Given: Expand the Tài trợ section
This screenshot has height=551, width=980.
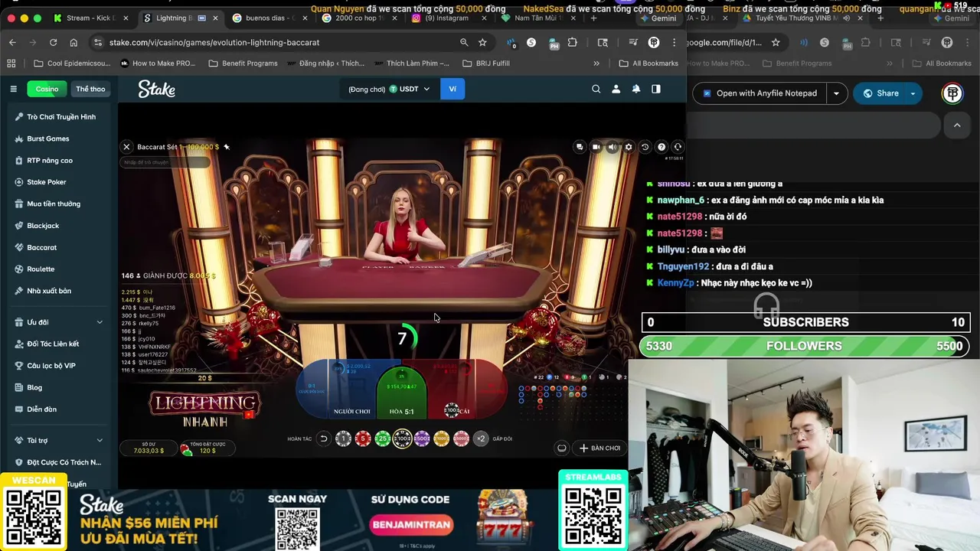Looking at the screenshot, I should click(x=58, y=440).
